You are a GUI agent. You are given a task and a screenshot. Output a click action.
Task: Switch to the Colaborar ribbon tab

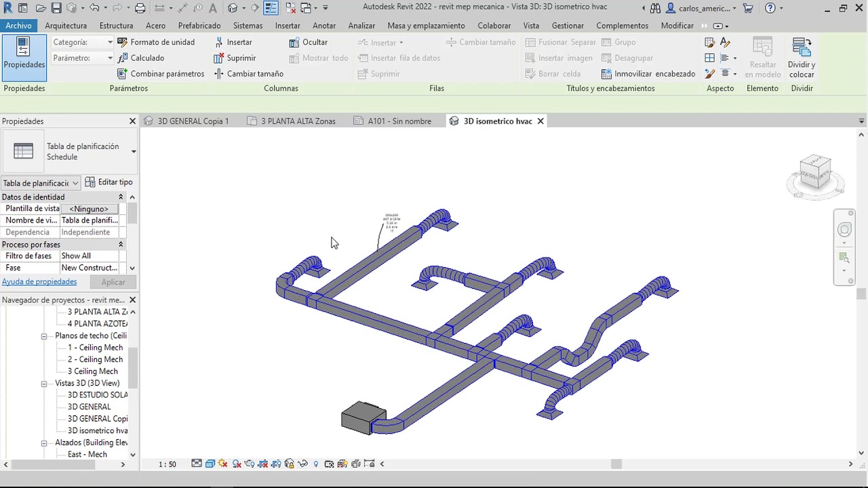pos(494,26)
